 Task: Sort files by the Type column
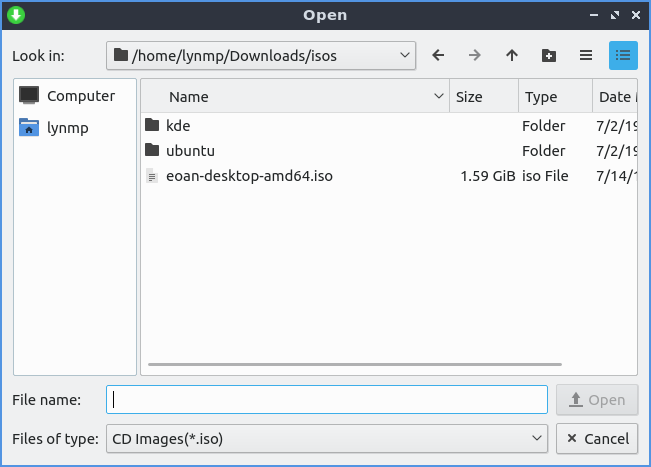554,97
